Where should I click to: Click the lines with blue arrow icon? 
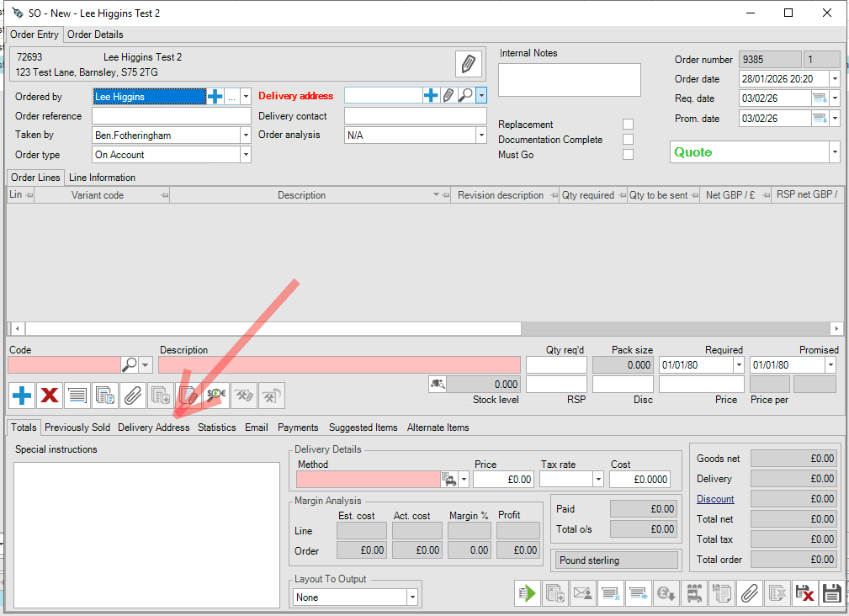tap(639, 593)
